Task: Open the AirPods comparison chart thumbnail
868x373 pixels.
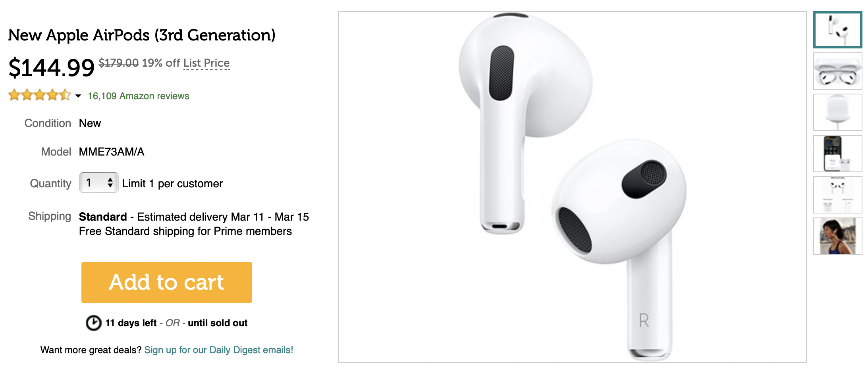Action: (837, 195)
